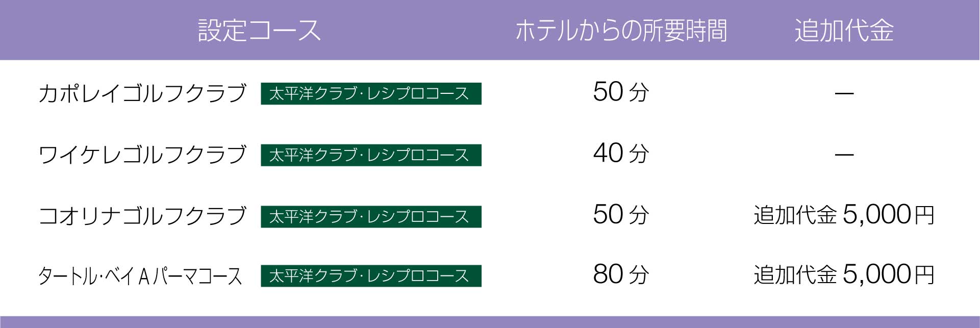The width and height of the screenshot is (980, 328).
Task: Click the ホテルからの所要時間 column header
Action: [621, 31]
